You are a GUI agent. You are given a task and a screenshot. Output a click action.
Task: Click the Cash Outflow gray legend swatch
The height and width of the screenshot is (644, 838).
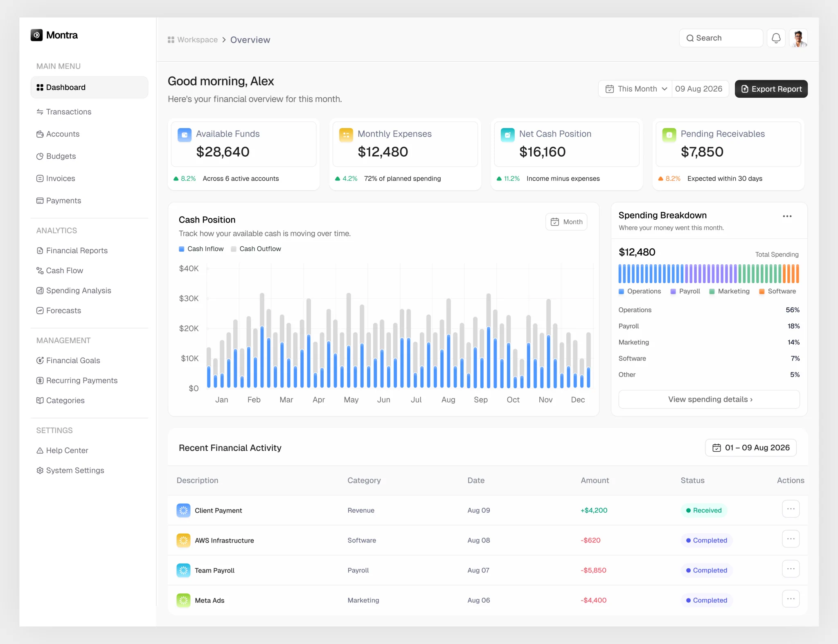pyautogui.click(x=233, y=249)
